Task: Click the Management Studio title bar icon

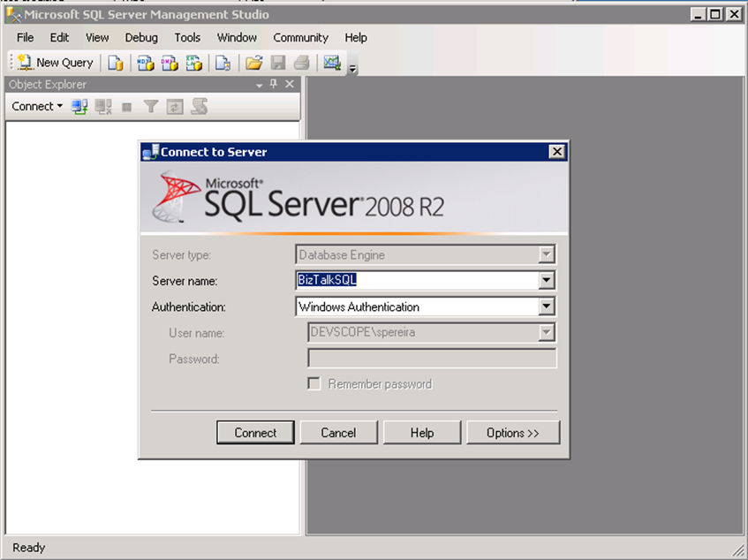Action: [x=14, y=15]
